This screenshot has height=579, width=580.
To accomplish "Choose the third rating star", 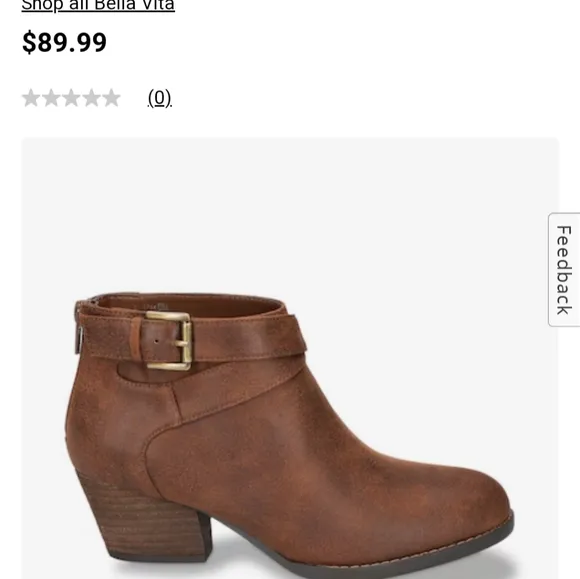I will coord(71,98).
